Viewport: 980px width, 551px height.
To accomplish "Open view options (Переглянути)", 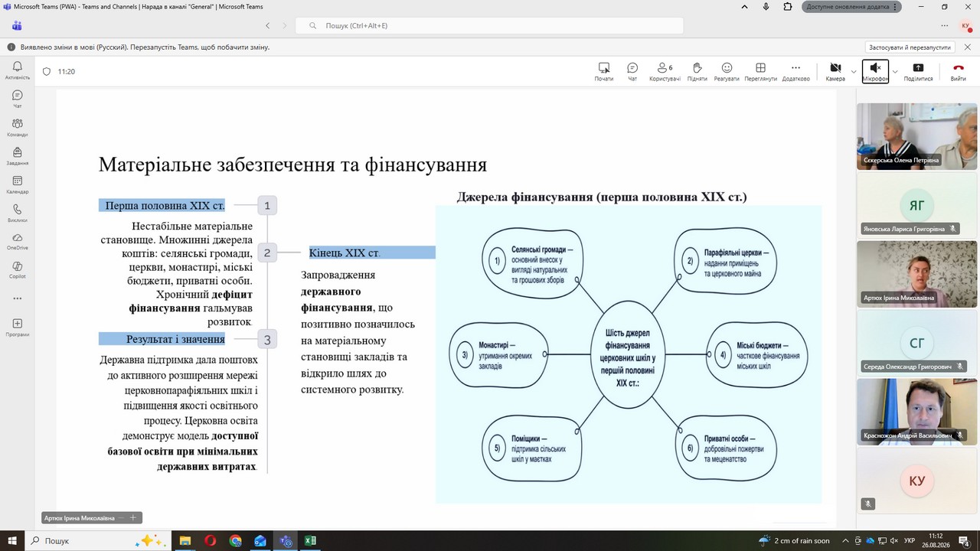I will coord(760,72).
